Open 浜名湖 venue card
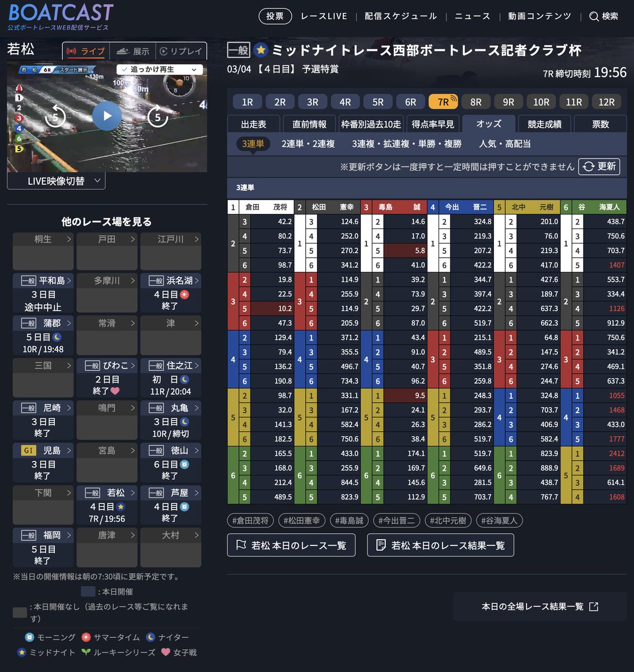Screen dimensions: 634x672 point(171,293)
